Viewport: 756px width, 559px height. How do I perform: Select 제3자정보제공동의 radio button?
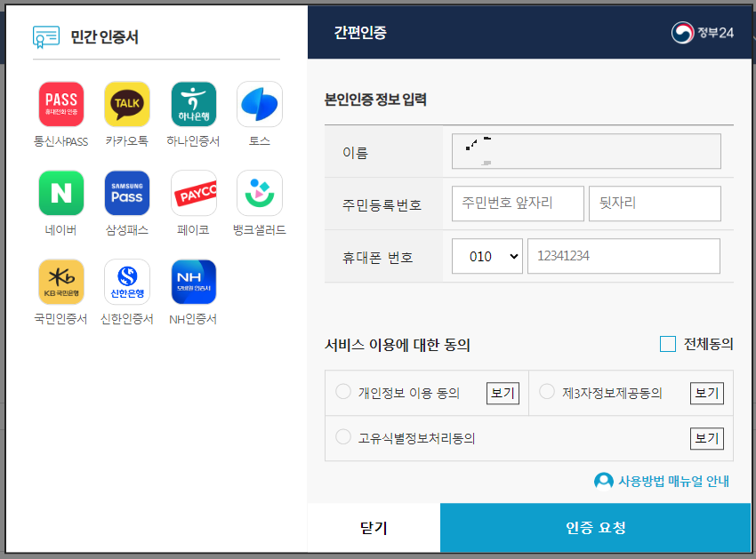point(547,392)
